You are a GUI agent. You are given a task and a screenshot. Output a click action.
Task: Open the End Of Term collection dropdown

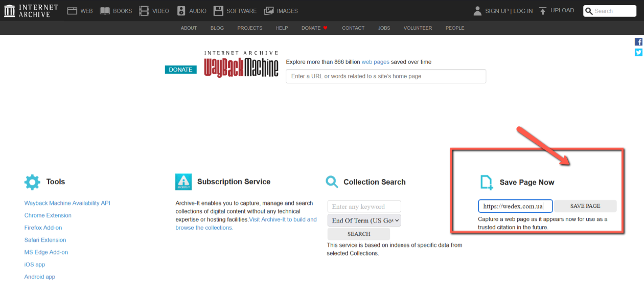coord(364,220)
